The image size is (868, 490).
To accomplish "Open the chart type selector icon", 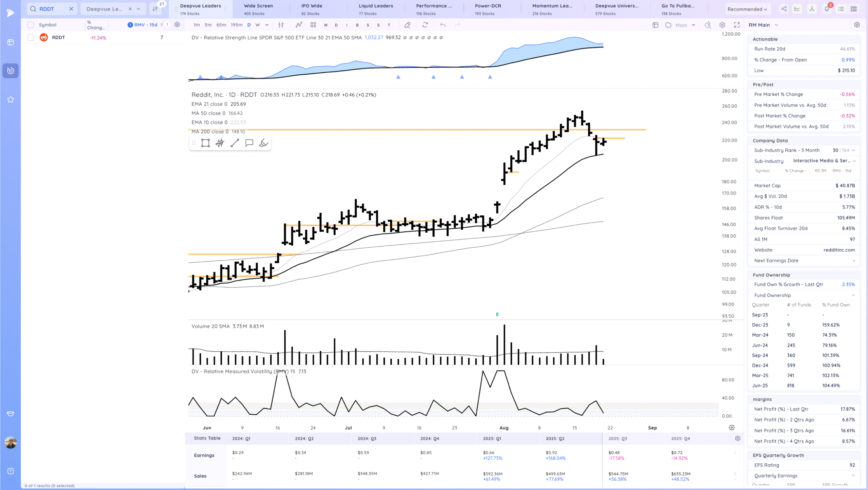I will (281, 25).
